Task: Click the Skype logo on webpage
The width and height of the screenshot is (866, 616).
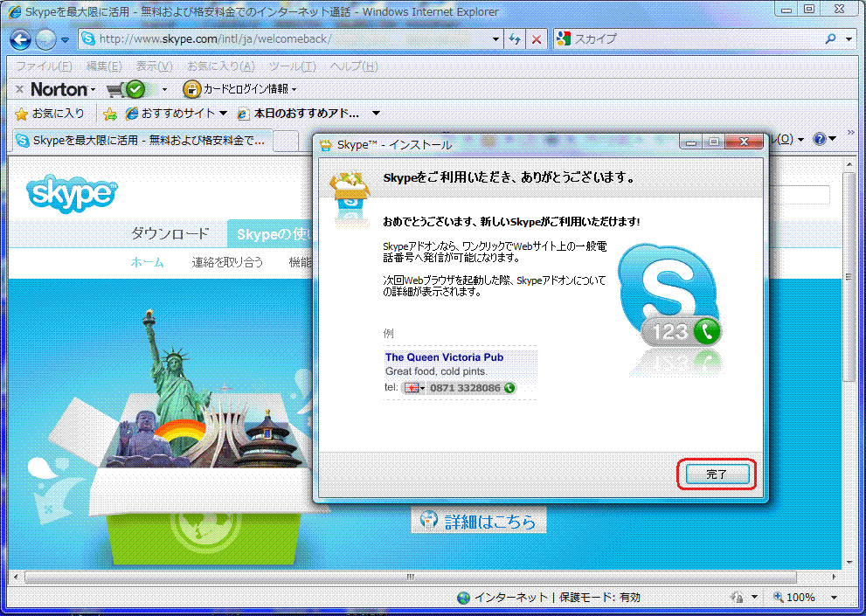Action: (72, 193)
